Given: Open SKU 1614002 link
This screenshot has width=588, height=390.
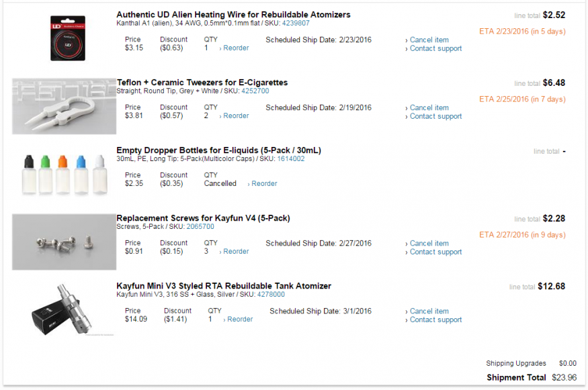Looking at the screenshot, I should (290, 159).
